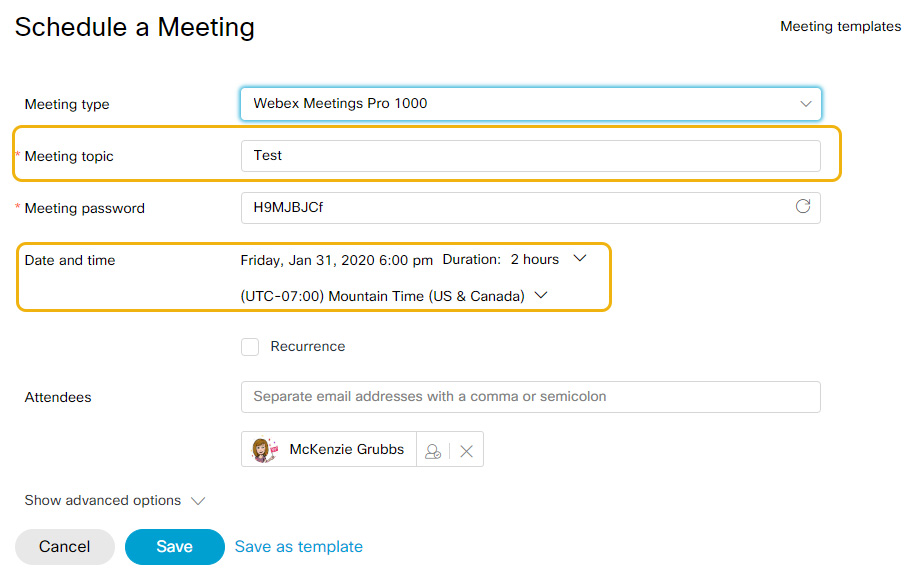
Task: Click Save as template
Action: [x=297, y=546]
